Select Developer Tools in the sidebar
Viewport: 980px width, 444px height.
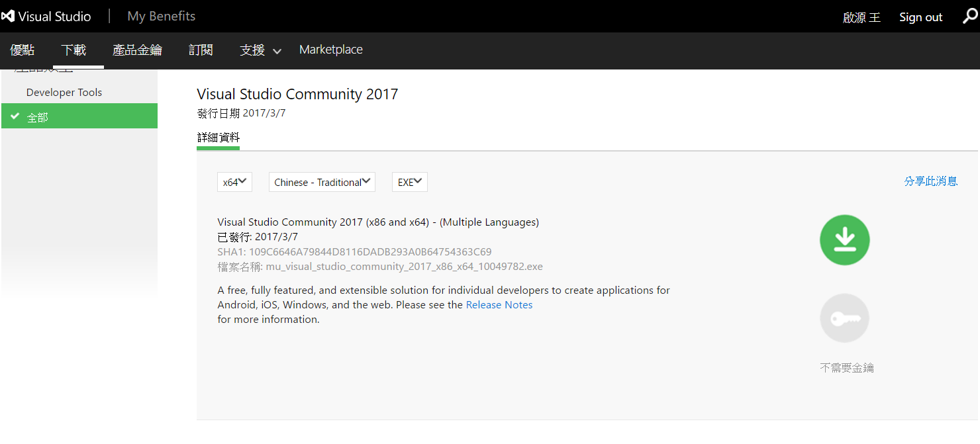pos(64,92)
